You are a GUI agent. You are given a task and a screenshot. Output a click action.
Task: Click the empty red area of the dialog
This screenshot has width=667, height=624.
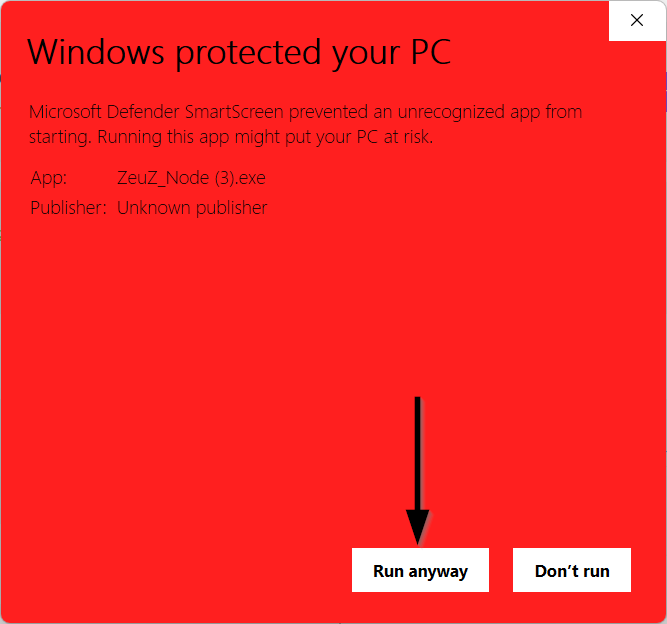pyautogui.click(x=298, y=340)
